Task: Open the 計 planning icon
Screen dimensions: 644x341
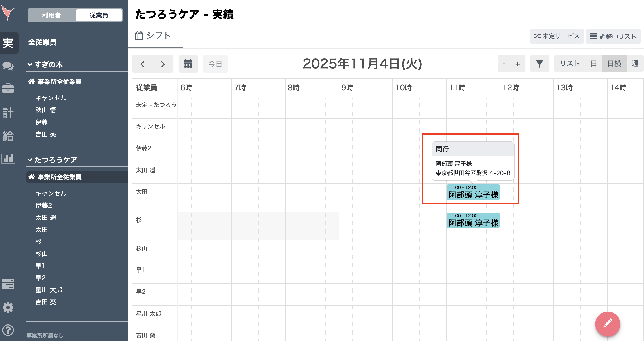Action: tap(8, 112)
